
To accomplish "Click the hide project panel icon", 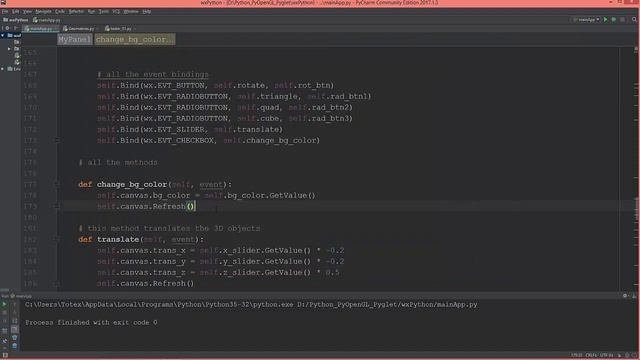I will (x=16, y=29).
